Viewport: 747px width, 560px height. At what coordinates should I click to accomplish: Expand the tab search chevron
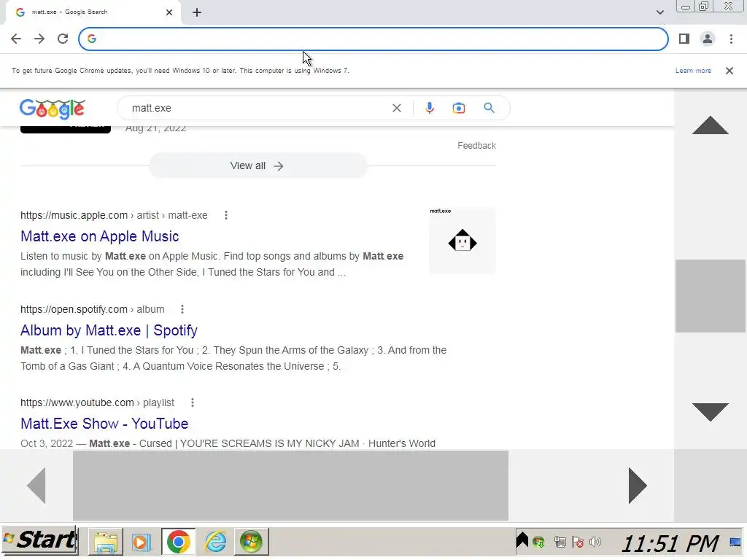[659, 12]
